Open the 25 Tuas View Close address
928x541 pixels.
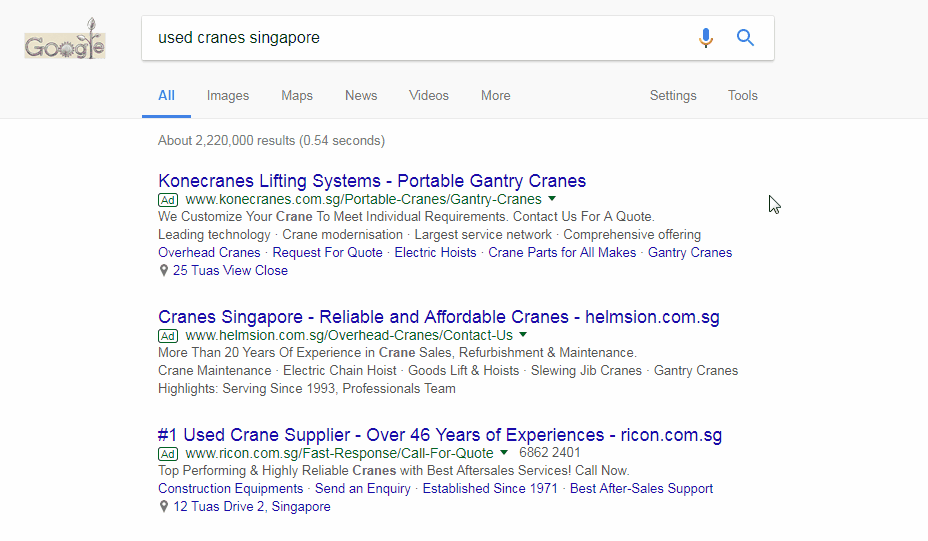click(230, 270)
